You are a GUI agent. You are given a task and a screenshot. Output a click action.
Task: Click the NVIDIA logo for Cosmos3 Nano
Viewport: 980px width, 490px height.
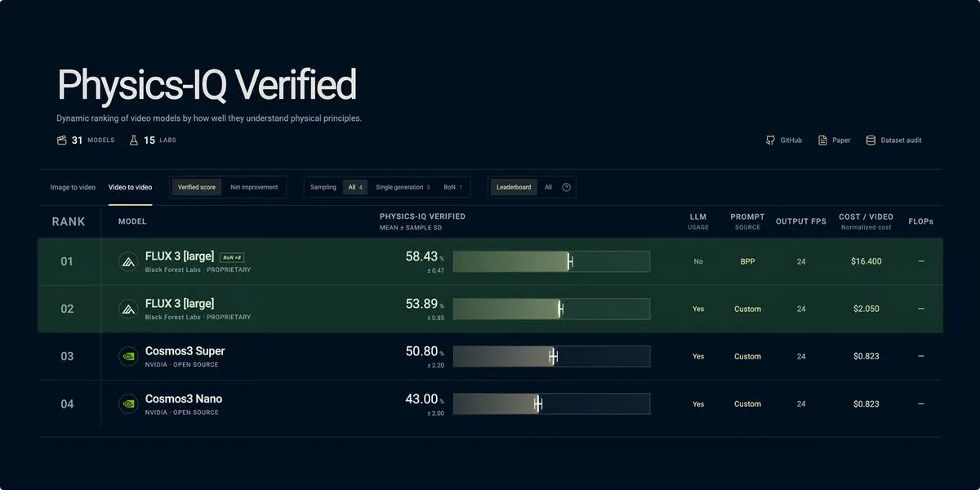pyautogui.click(x=128, y=403)
